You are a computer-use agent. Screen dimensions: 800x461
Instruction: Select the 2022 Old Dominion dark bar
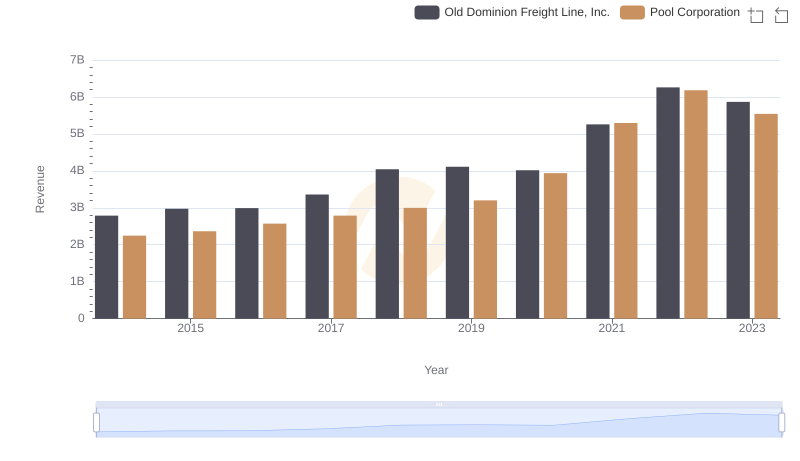click(668, 203)
